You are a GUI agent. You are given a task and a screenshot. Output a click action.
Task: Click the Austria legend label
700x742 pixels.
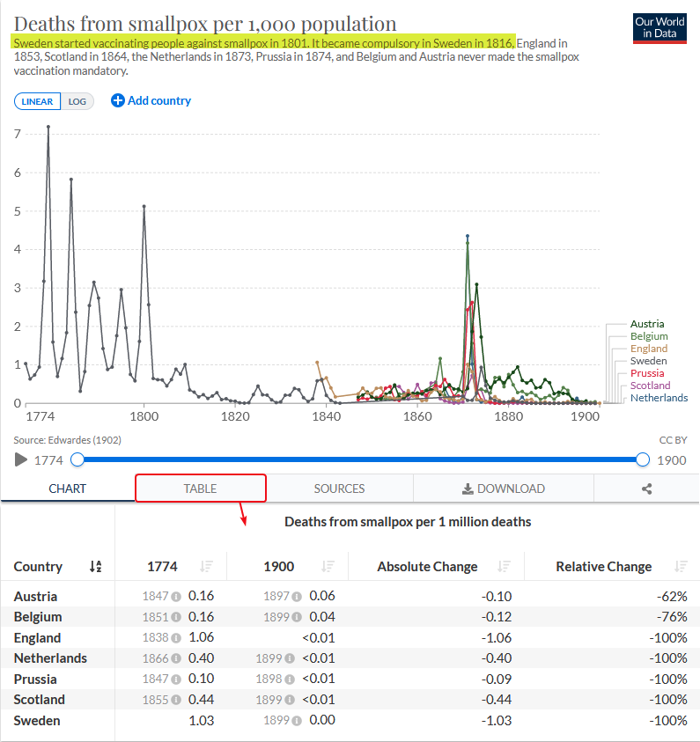(x=647, y=324)
